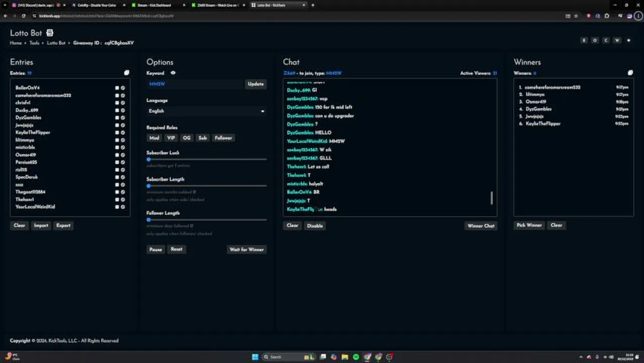Ban Osmar419 from the entries list
The height and width of the screenshot is (363, 644).
[x=122, y=155]
